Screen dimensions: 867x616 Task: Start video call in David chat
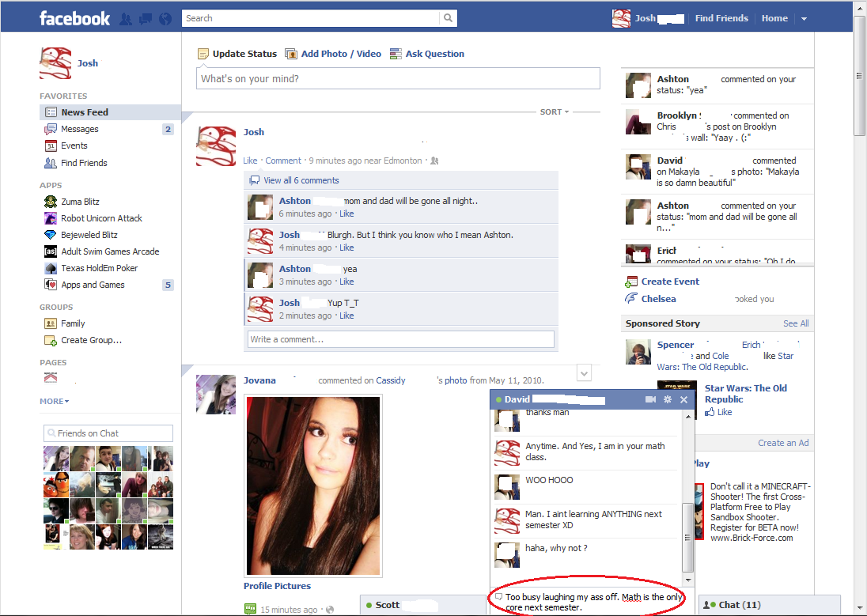pyautogui.click(x=651, y=399)
